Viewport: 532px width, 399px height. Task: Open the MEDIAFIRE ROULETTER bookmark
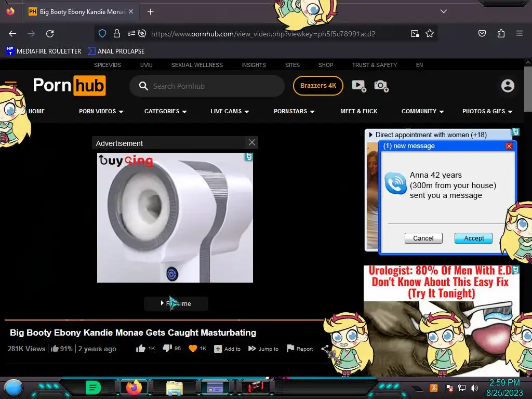click(x=44, y=51)
